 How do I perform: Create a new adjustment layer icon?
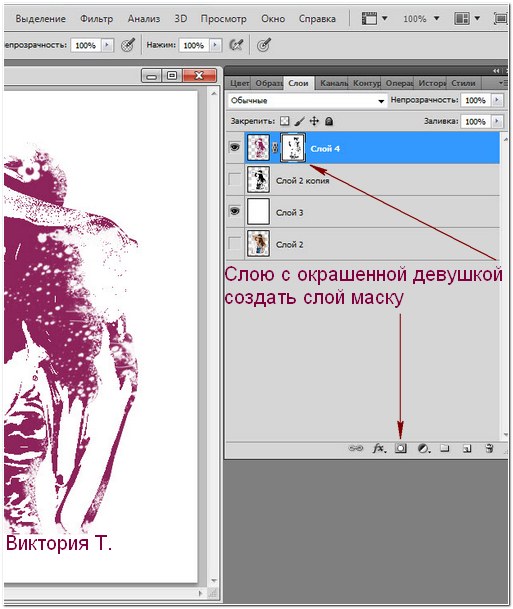pyautogui.click(x=423, y=449)
